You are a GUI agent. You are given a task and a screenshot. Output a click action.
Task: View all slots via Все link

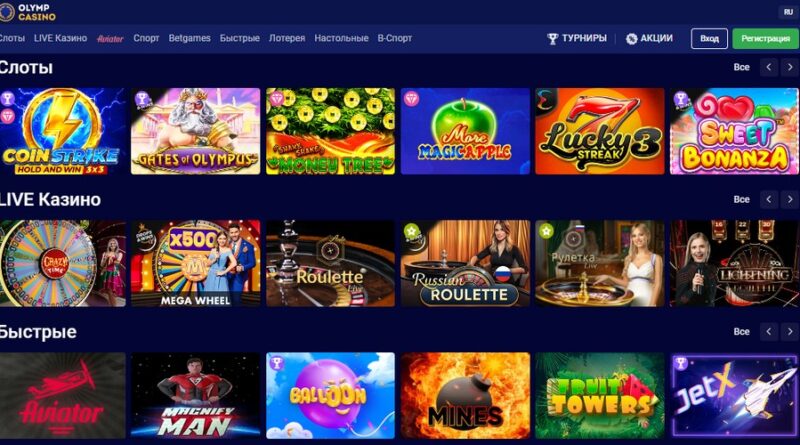[741, 67]
